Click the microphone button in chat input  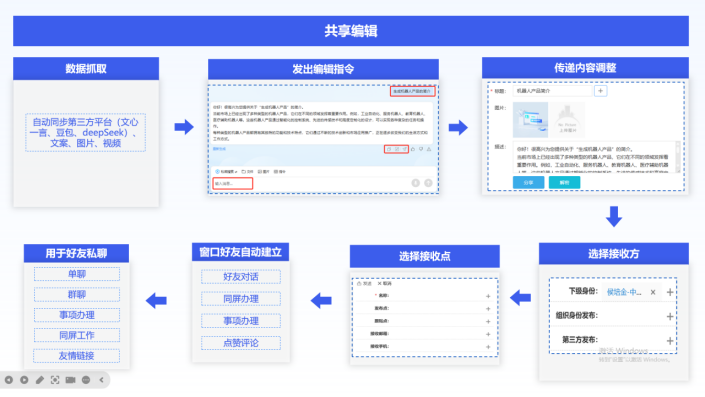(x=415, y=183)
